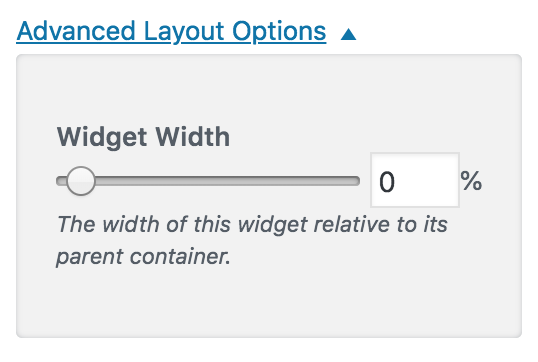Image resolution: width=538 pixels, height=362 pixels.
Task: Focus the widget width percentage input field
Action: click(x=415, y=180)
